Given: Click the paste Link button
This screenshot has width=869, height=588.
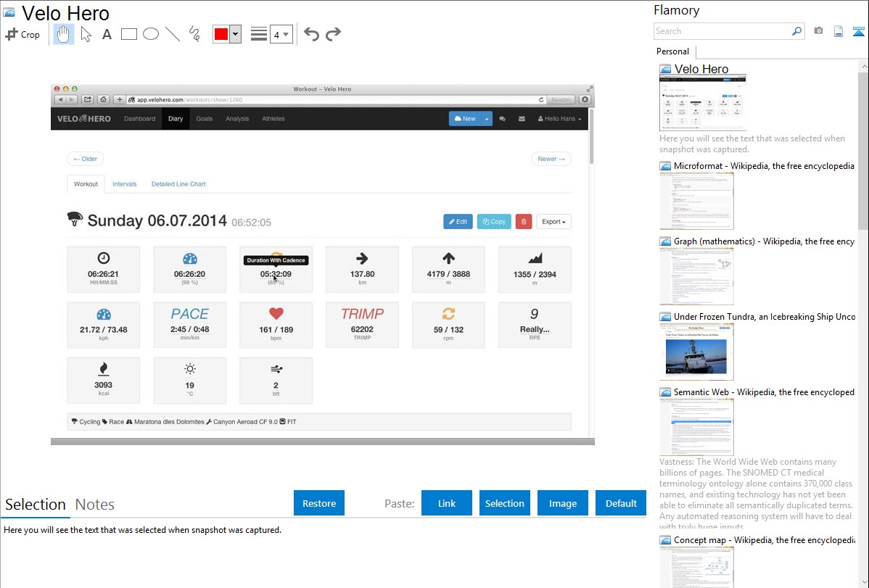Looking at the screenshot, I should pyautogui.click(x=447, y=503).
